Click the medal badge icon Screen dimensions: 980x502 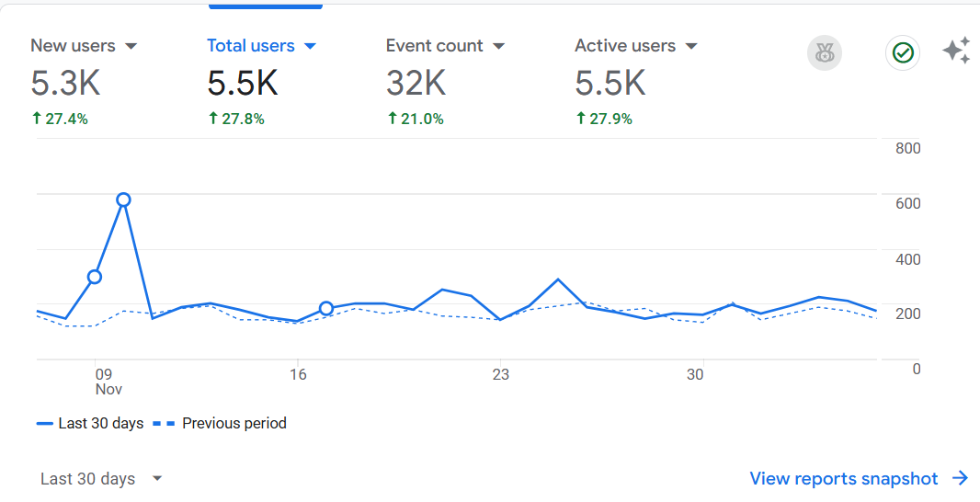pyautogui.click(x=825, y=53)
